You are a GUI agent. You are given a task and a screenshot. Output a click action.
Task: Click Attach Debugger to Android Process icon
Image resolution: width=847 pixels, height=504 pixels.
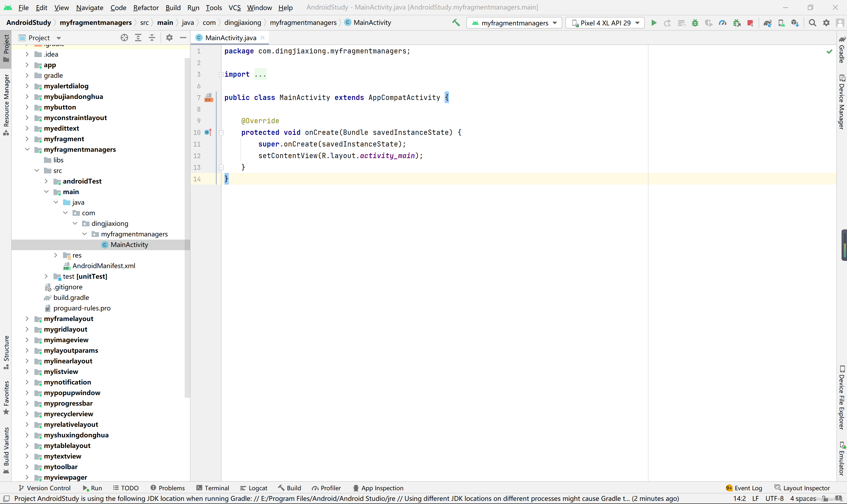[x=737, y=23]
